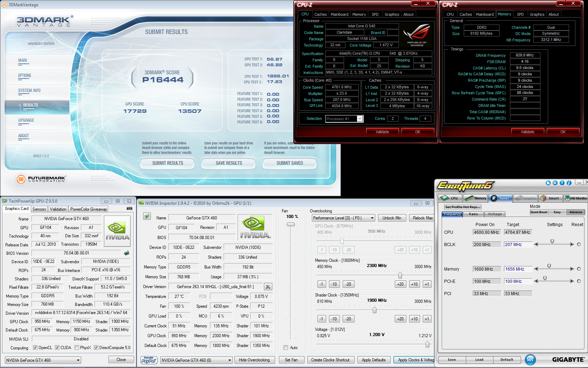Open the Validation tab in GPU-Z
Viewport: 588px width, 368px height.
pos(58,209)
